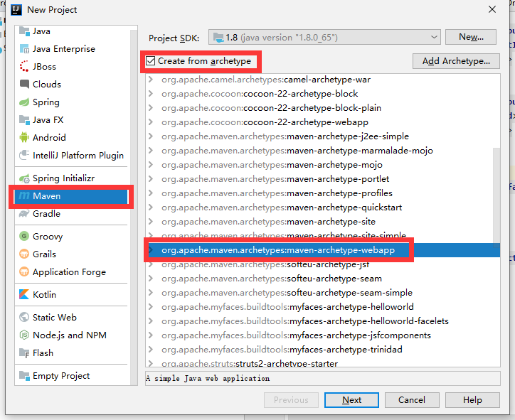Screen dimensions: 515x420
Task: Select cocoon-22-archetype-block-plain row
Action: click(x=323, y=107)
